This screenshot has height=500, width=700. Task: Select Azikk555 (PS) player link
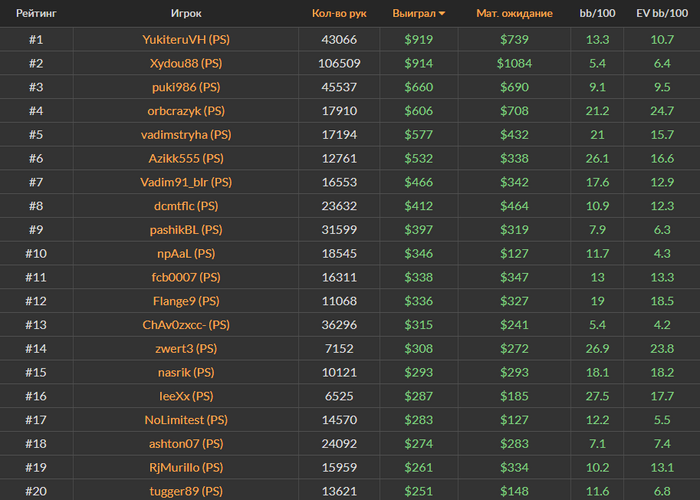pyautogui.click(x=186, y=158)
